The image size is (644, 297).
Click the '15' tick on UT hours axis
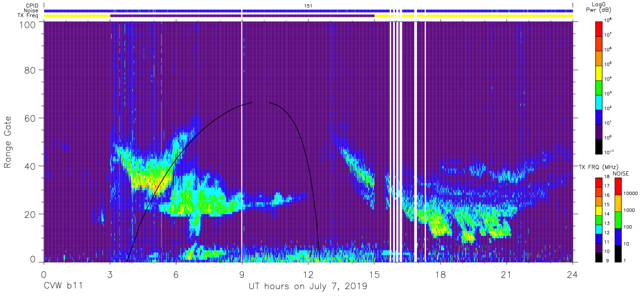(x=374, y=274)
